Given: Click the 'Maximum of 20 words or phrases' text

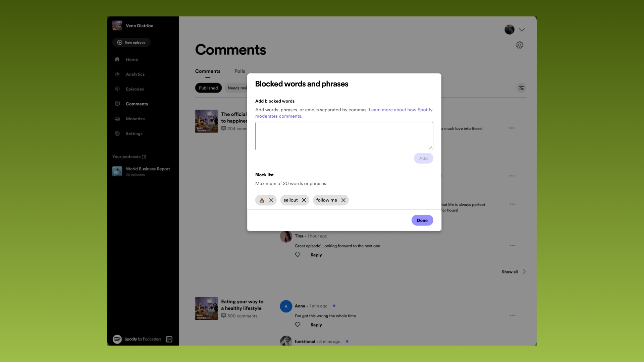Looking at the screenshot, I should 290,183.
